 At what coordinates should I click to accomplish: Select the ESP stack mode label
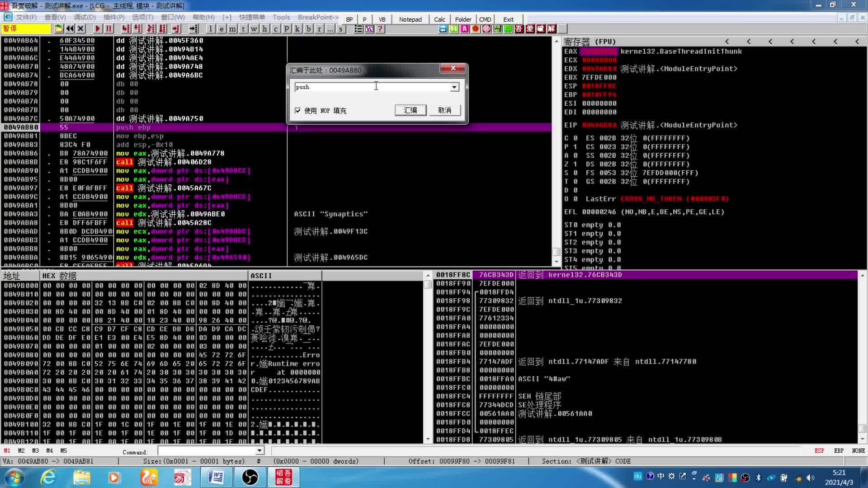pos(819,450)
